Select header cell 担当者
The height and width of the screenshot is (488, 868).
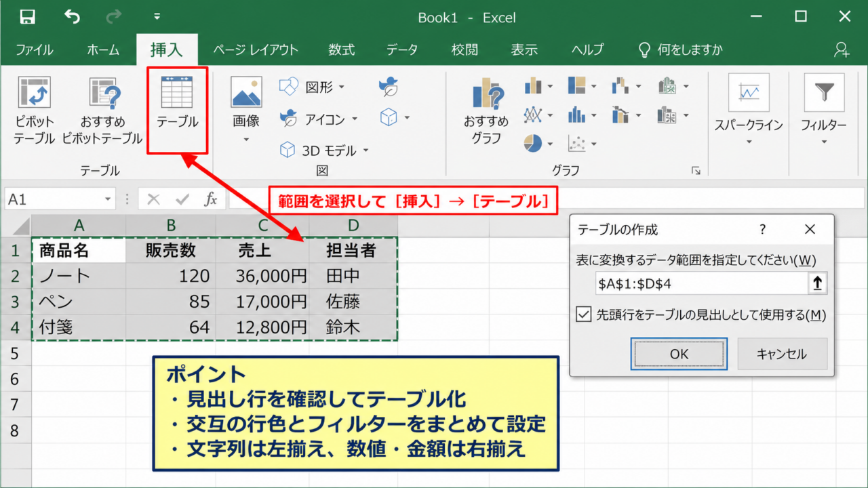pyautogui.click(x=353, y=251)
